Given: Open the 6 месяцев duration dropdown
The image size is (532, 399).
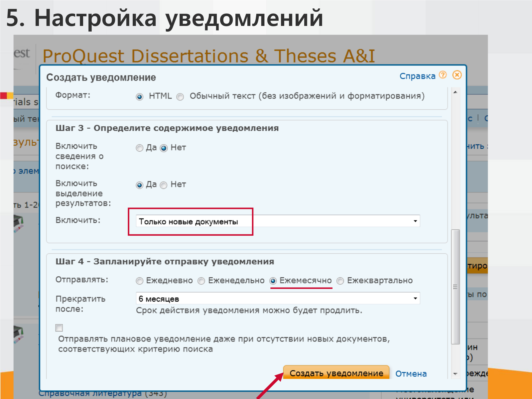Looking at the screenshot, I should [x=278, y=298].
